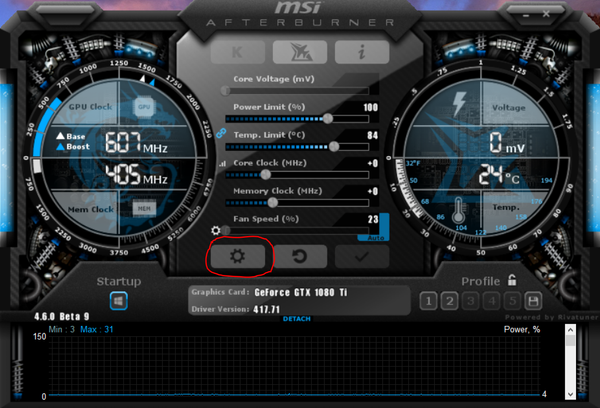Select profile slot 1
The width and height of the screenshot is (600, 408).
coord(428,300)
